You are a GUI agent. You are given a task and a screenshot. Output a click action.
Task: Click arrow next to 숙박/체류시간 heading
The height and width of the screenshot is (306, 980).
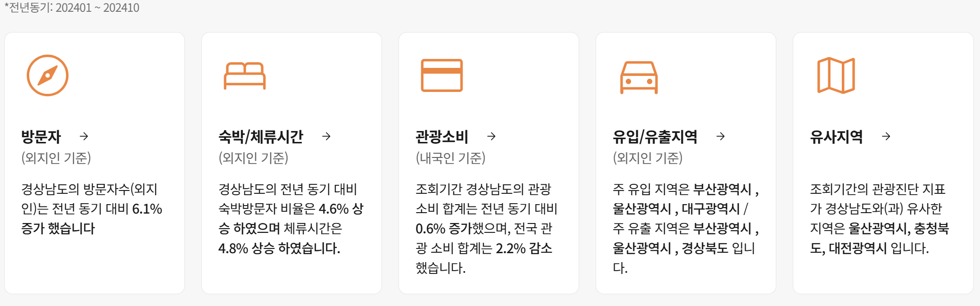[326, 137]
